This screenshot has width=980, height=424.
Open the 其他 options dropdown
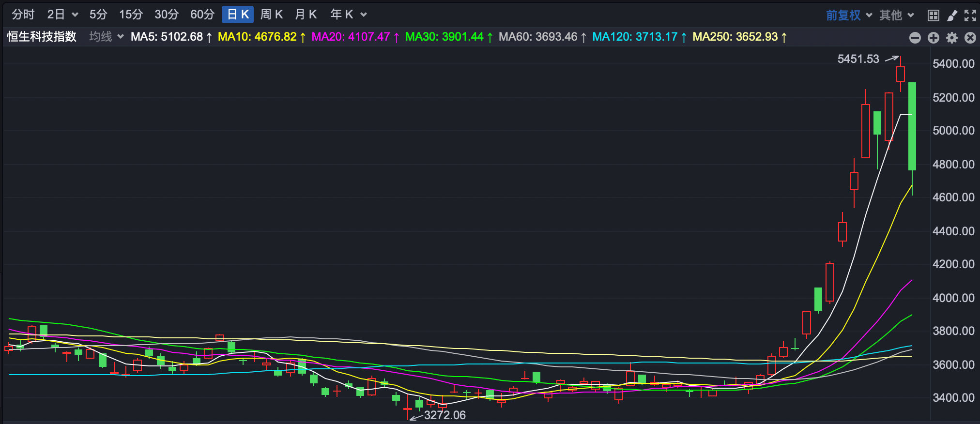897,15
